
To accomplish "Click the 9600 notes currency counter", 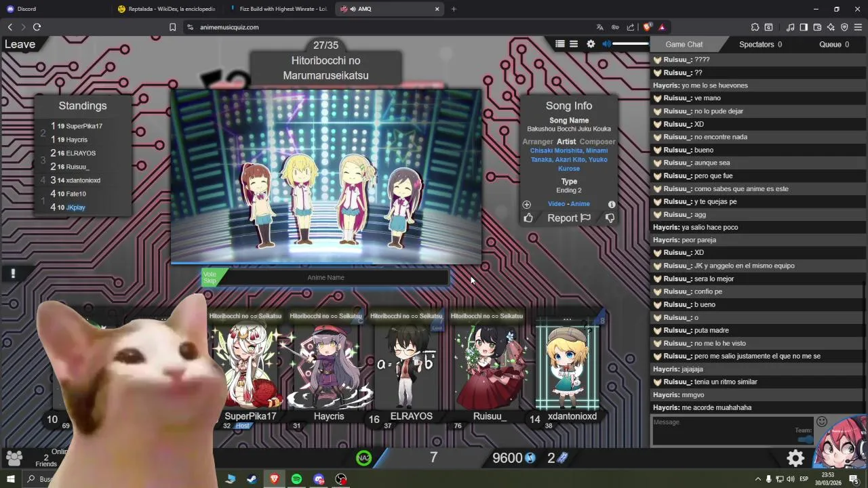I will click(x=514, y=458).
